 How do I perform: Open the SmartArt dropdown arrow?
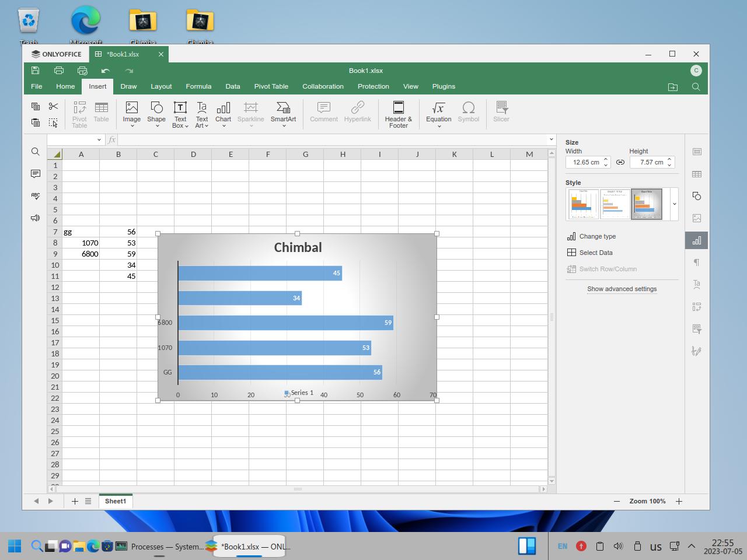[284, 126]
